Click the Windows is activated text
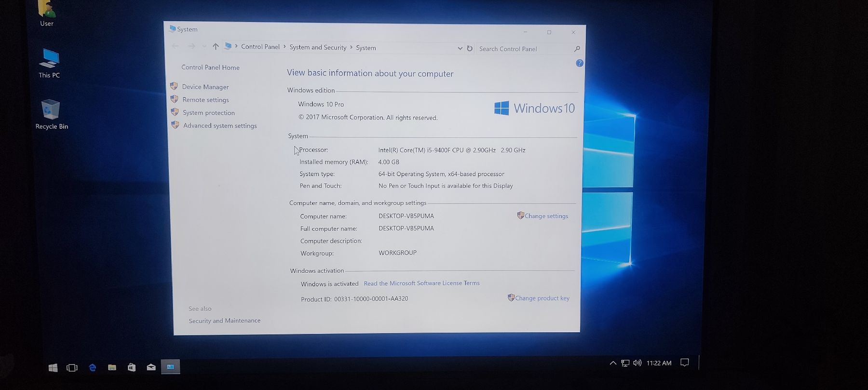 tap(329, 284)
